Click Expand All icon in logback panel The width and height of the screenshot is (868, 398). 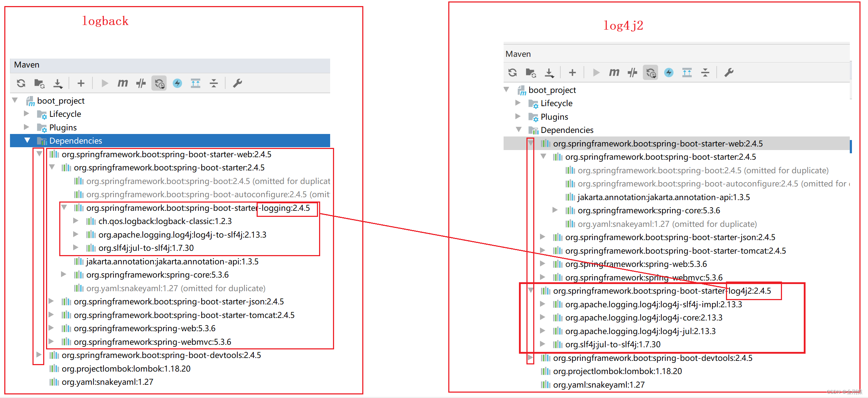pos(196,83)
